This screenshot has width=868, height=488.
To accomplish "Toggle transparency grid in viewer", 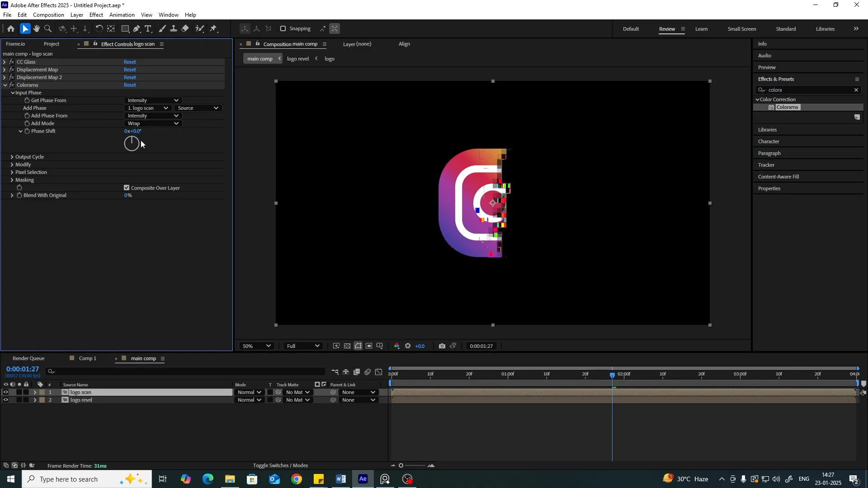I will (347, 346).
